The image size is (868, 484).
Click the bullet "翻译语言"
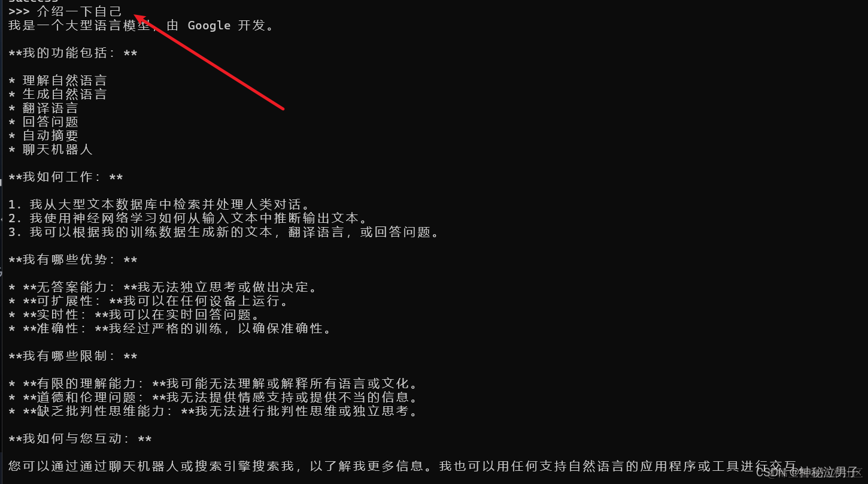point(44,108)
